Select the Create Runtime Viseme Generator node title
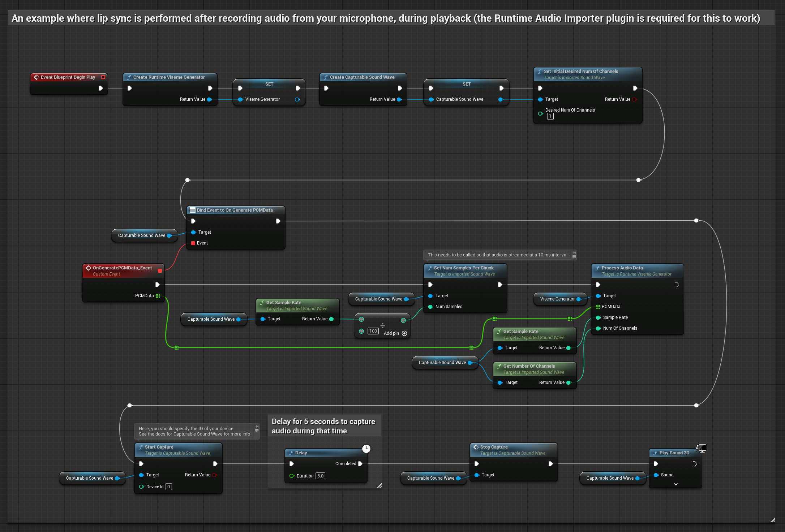 tap(170, 77)
